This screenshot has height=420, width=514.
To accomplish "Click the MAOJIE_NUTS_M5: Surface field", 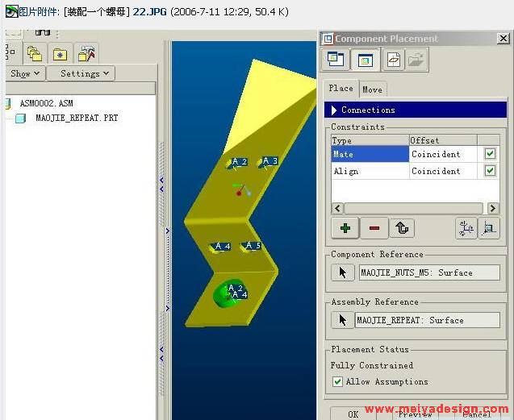I will pos(429,272).
